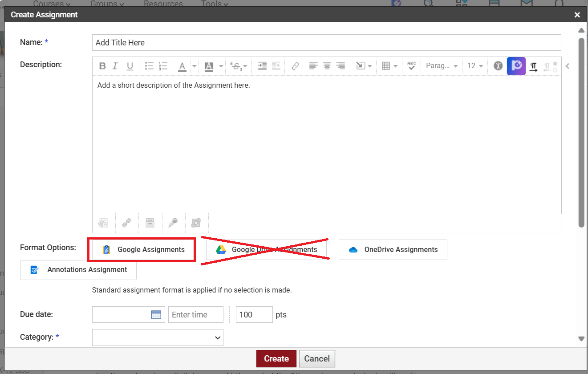Click the Cancel button
The height and width of the screenshot is (374, 588).
pos(316,359)
